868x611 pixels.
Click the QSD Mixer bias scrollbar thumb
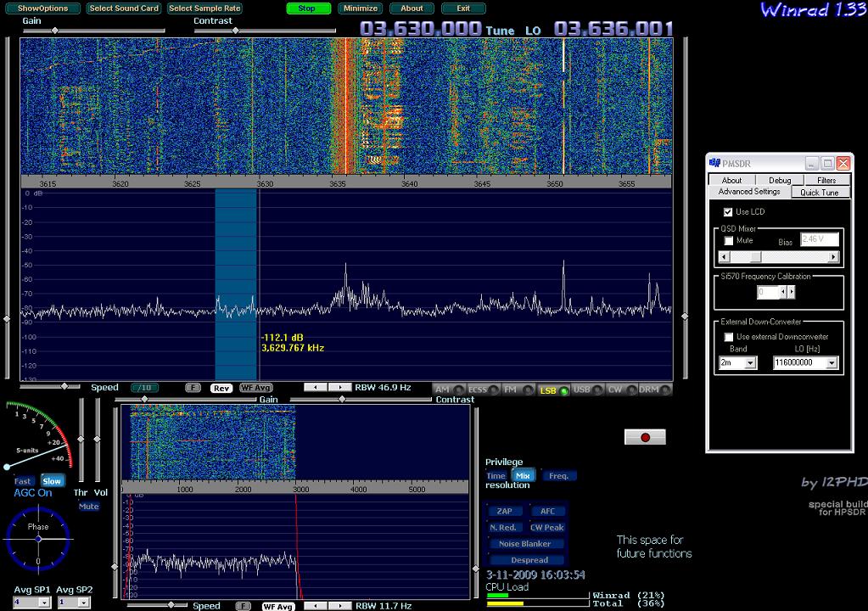coord(756,257)
